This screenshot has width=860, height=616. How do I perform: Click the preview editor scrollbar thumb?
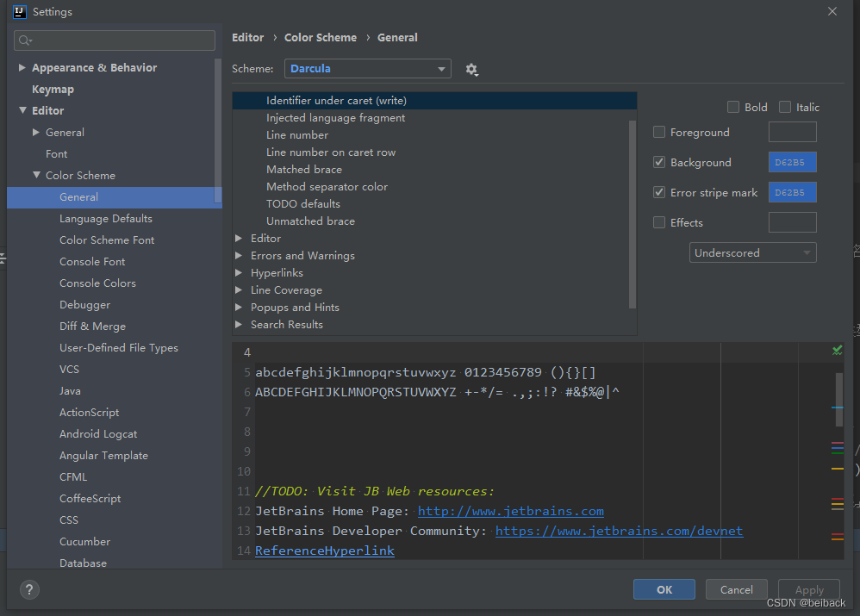click(838, 400)
